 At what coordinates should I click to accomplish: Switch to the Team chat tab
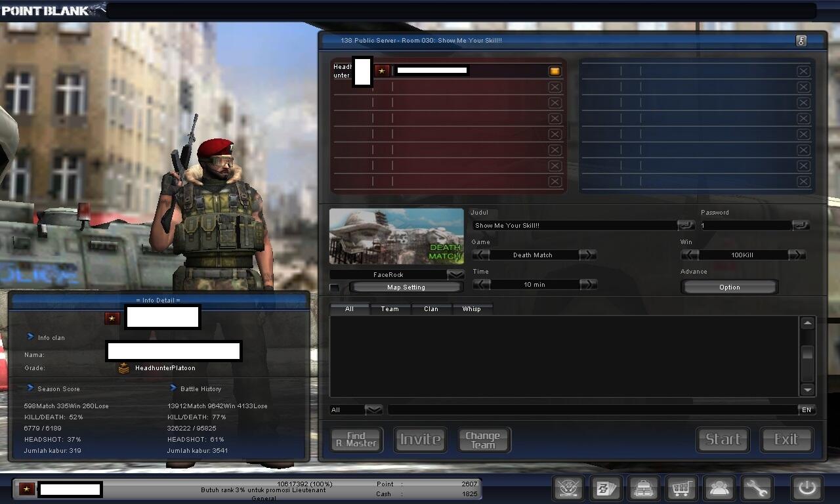[x=390, y=308]
